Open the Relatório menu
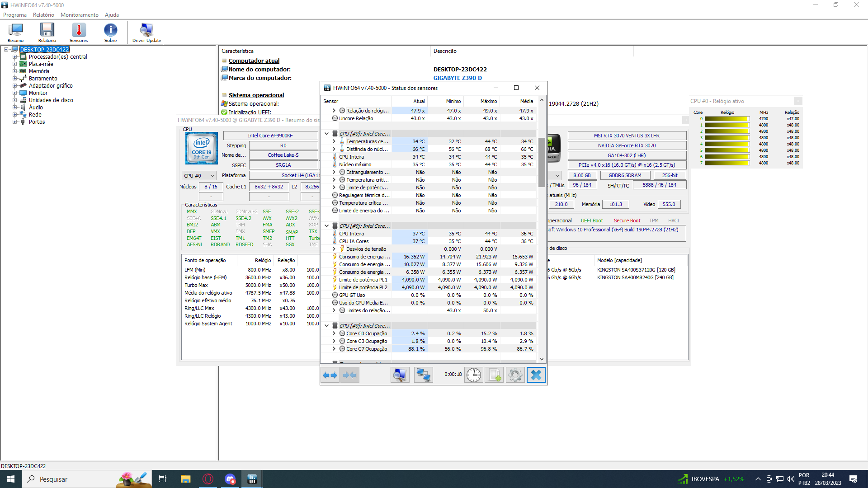 [x=43, y=15]
